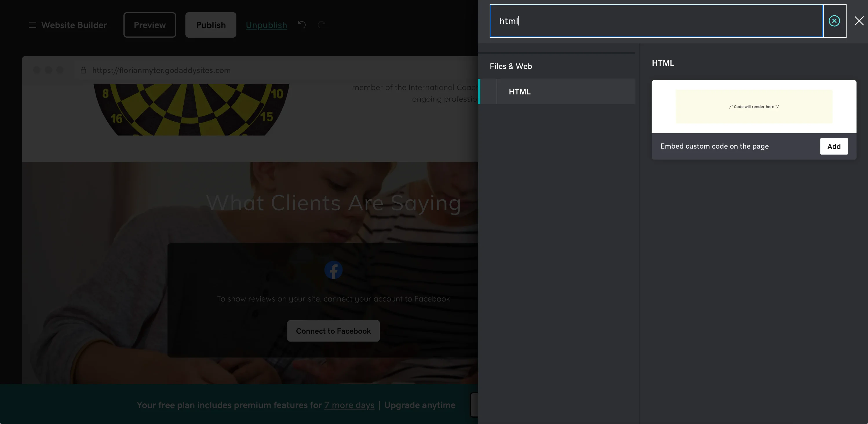Click the Files & Web section header
The image size is (868, 424).
click(511, 66)
